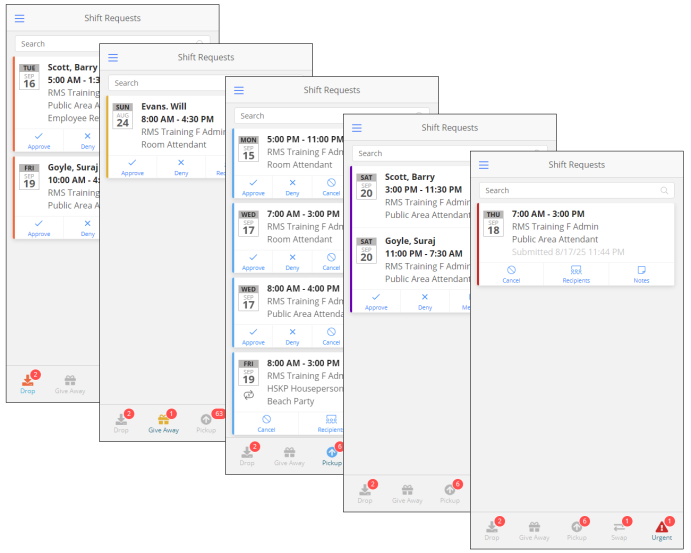Select the highlighted Give Away tab with badge 1
691x553 pixels.
point(164,422)
